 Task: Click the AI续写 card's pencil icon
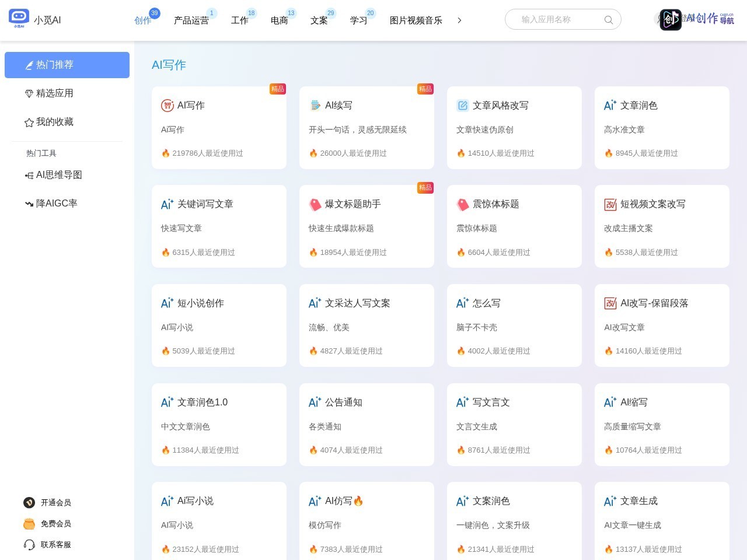315,106
